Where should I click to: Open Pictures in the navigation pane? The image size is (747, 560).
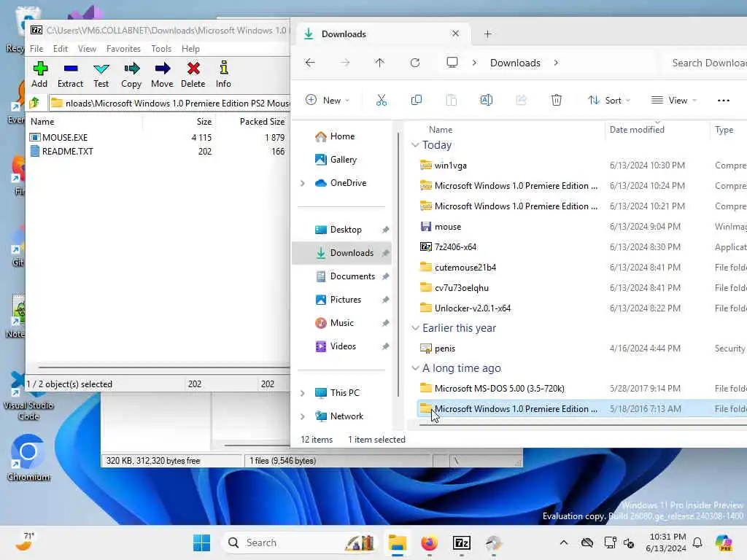345,300
